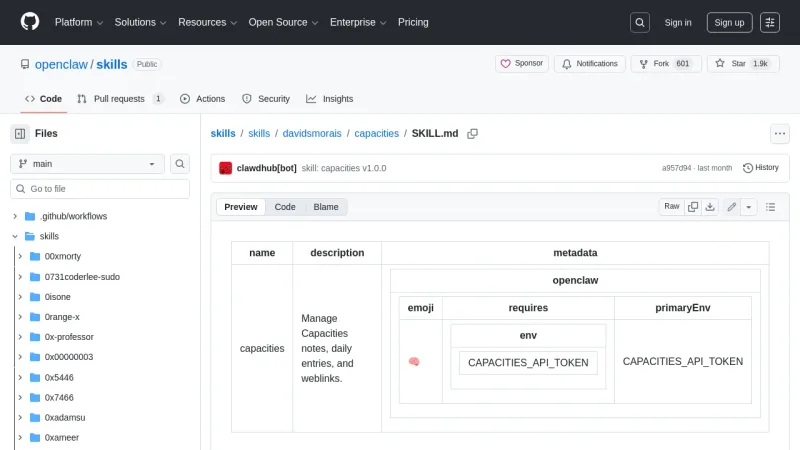Collapse the Files side panel
The width and height of the screenshot is (800, 450).
(x=20, y=133)
